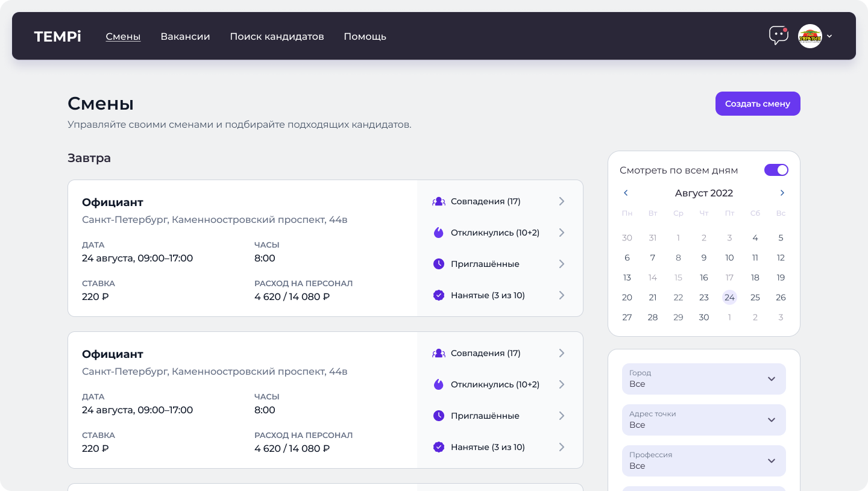Click the Откликнулись flame icon in second card
Screen dimensions: 868x491
click(x=439, y=384)
